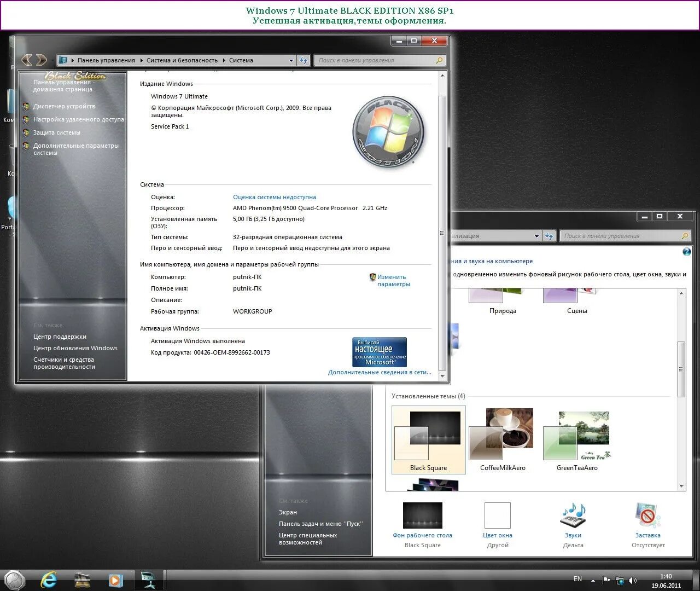Select the GreenTeaAero theme
The width and height of the screenshot is (700, 591).
tap(577, 439)
